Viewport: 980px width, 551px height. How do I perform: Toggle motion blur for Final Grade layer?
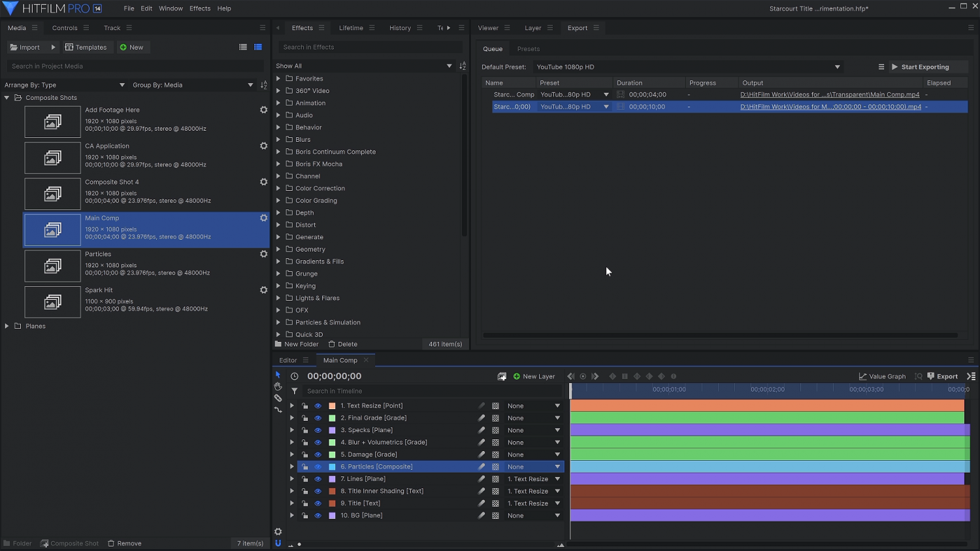[482, 418]
